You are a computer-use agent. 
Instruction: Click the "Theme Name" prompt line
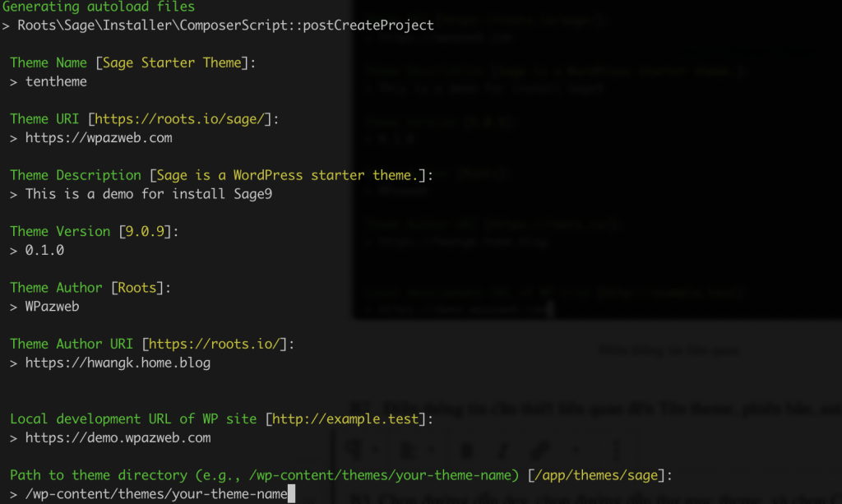tap(132, 62)
